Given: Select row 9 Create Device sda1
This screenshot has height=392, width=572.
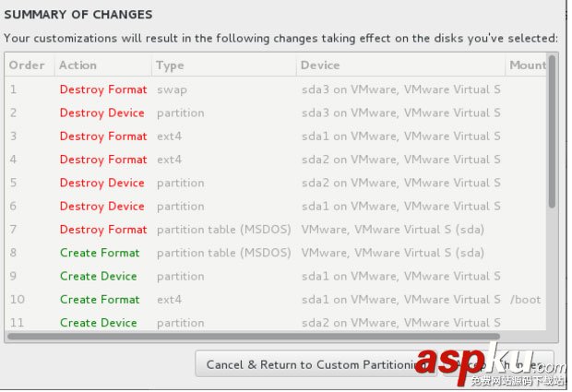Looking at the screenshot, I should [x=98, y=276].
